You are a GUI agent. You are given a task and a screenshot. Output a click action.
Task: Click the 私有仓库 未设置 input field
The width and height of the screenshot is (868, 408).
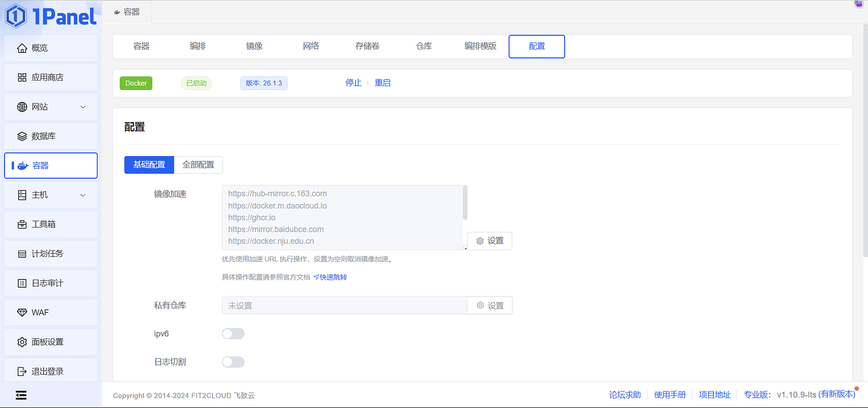(x=345, y=305)
